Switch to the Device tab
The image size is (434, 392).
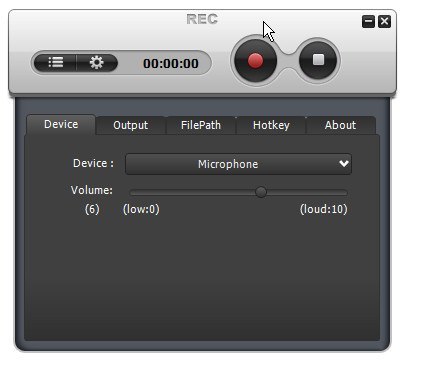pyautogui.click(x=61, y=124)
